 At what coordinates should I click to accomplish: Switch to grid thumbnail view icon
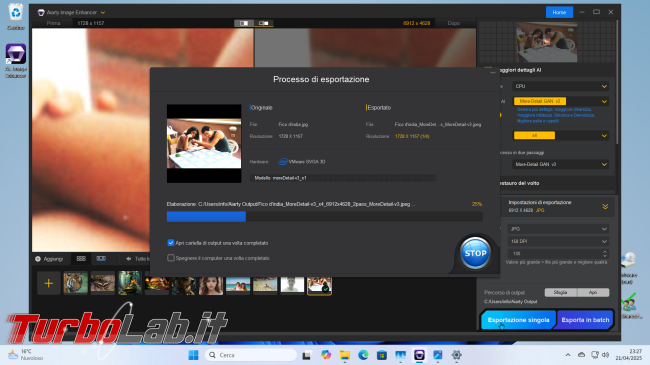tap(81, 258)
